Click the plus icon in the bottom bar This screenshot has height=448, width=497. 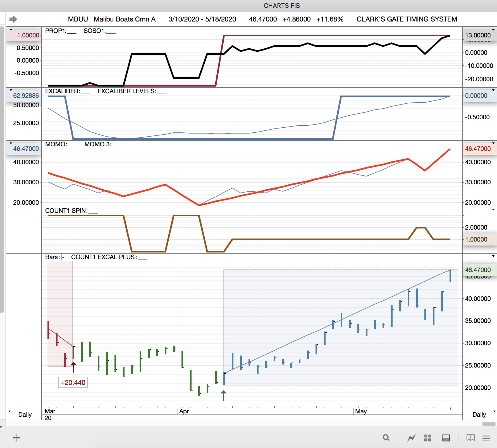point(16,437)
